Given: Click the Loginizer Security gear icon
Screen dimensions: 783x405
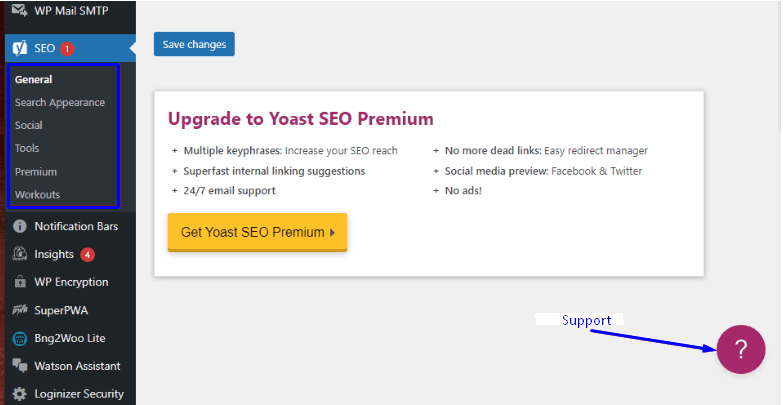Looking at the screenshot, I should coord(19,394).
